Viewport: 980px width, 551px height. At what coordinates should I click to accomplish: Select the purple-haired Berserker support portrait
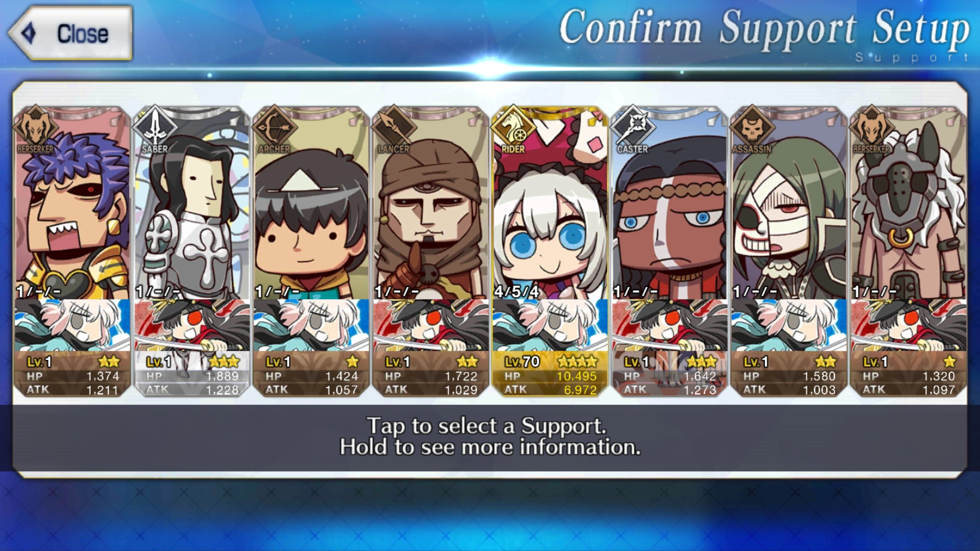[x=72, y=204]
